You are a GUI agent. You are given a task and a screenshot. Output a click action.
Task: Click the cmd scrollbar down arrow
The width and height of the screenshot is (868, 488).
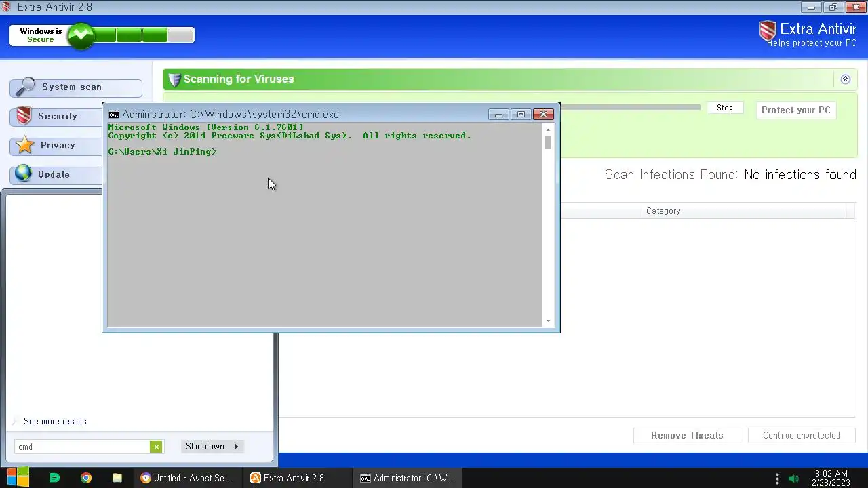pos(548,321)
